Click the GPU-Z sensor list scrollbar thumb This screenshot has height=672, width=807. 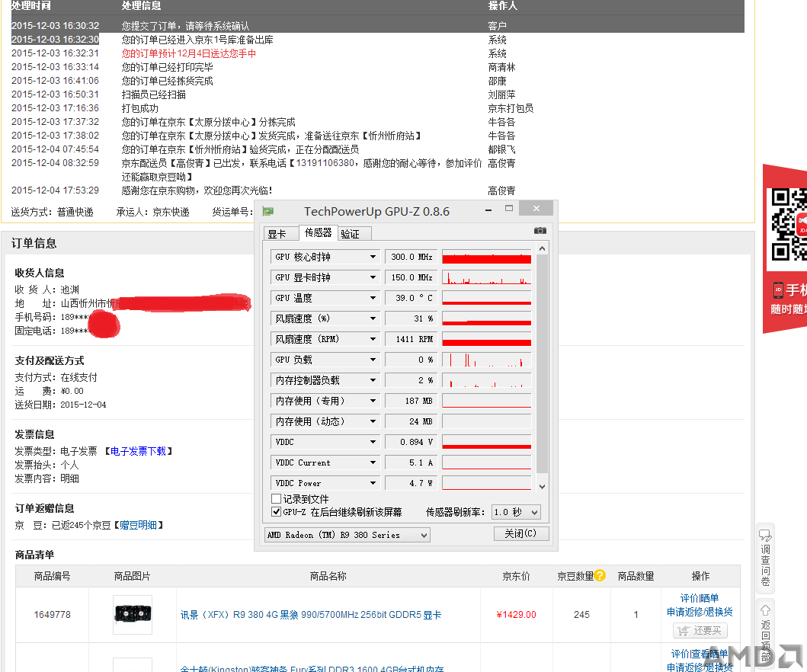pos(542,363)
